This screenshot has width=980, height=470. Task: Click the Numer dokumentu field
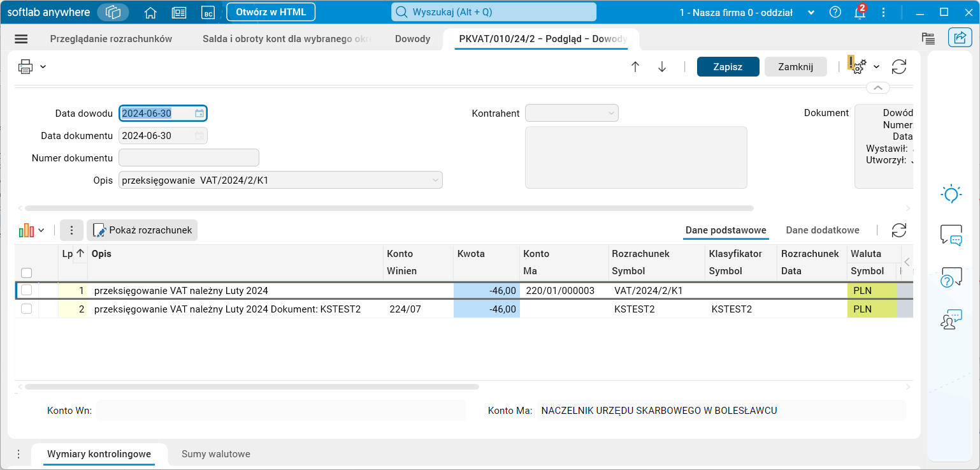[x=189, y=158]
